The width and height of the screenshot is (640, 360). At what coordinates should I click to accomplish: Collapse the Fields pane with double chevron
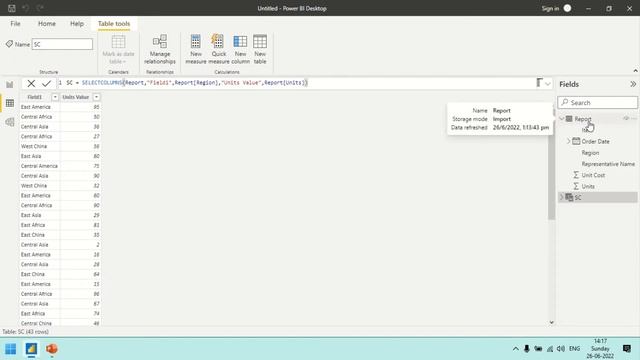pos(633,84)
